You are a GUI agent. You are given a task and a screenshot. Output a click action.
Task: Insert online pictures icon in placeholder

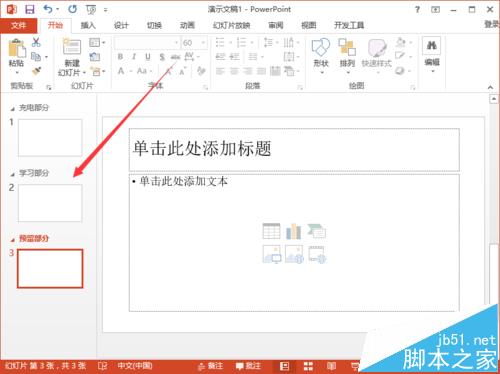(x=294, y=254)
